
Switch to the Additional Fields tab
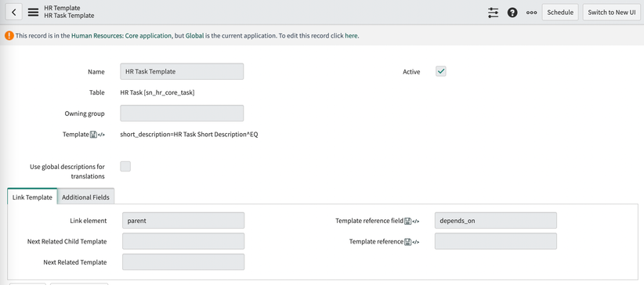pyautogui.click(x=85, y=197)
